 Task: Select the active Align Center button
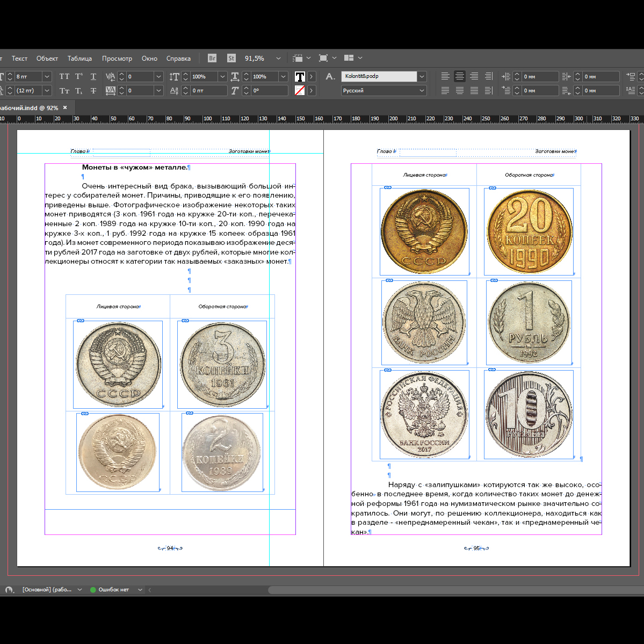tap(460, 76)
